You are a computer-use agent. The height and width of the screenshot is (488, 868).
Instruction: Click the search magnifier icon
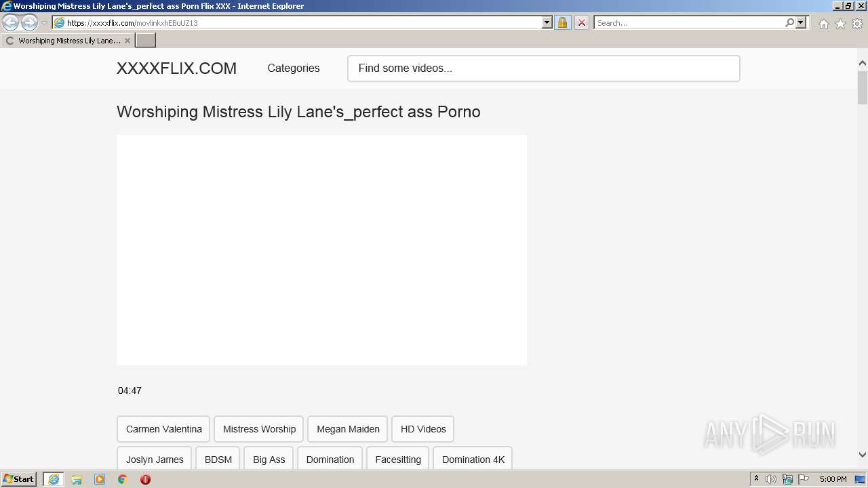[x=789, y=22]
